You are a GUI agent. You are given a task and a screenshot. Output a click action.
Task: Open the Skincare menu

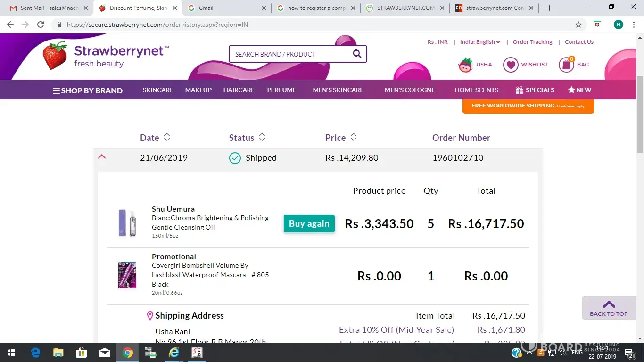tap(158, 90)
